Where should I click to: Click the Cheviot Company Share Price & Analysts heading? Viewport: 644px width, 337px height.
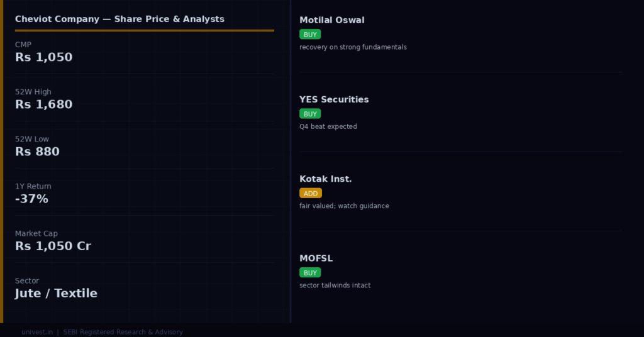point(119,19)
